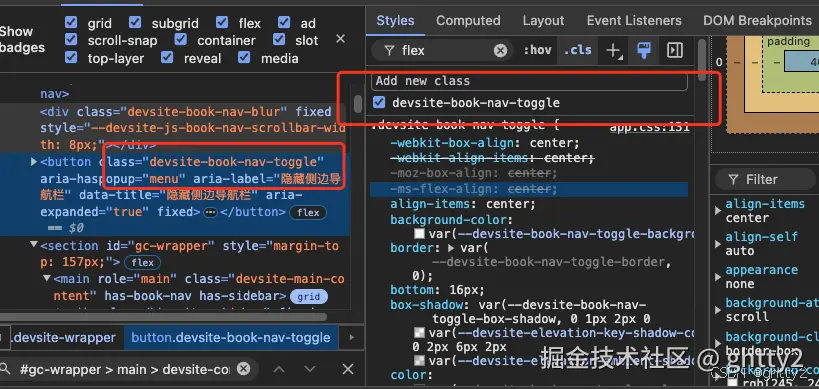Click the Elements panel vertical scrollbar
The height and width of the screenshot is (389, 819).
(358, 103)
